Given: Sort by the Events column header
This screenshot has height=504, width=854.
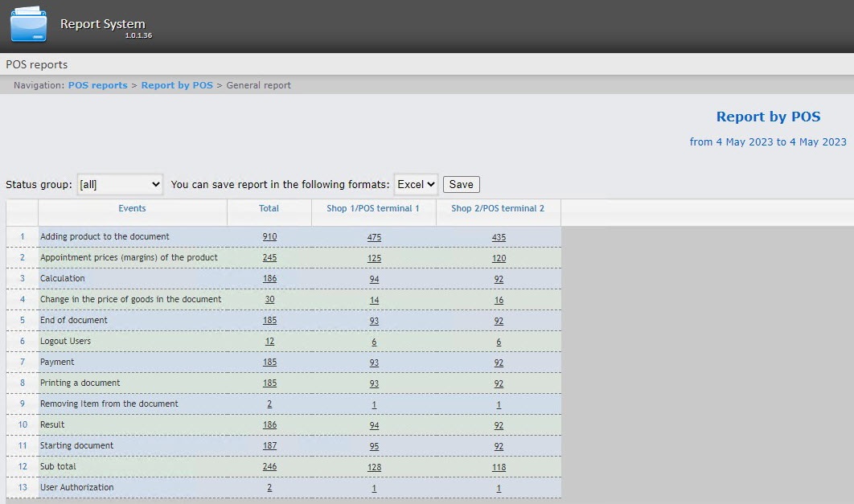Looking at the screenshot, I should tap(132, 208).
